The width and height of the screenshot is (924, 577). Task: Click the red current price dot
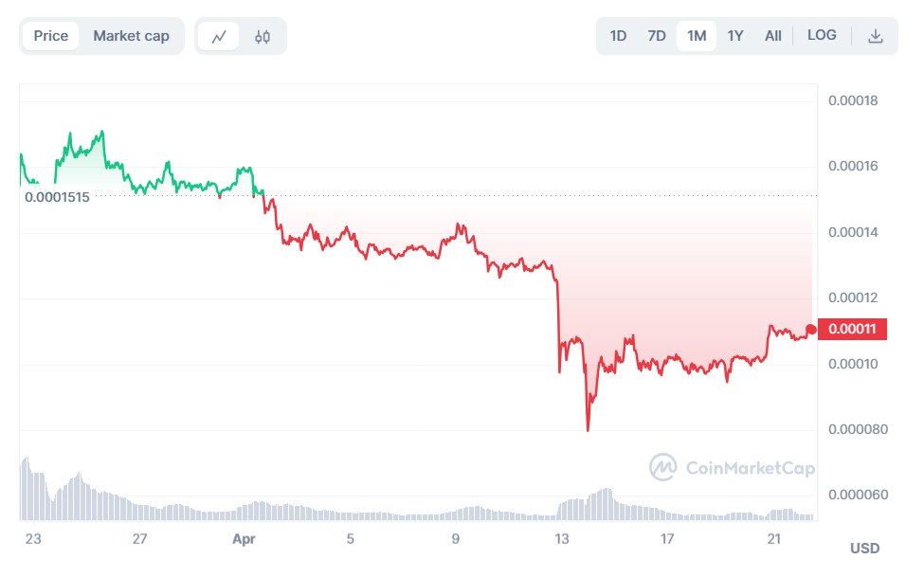tap(810, 330)
